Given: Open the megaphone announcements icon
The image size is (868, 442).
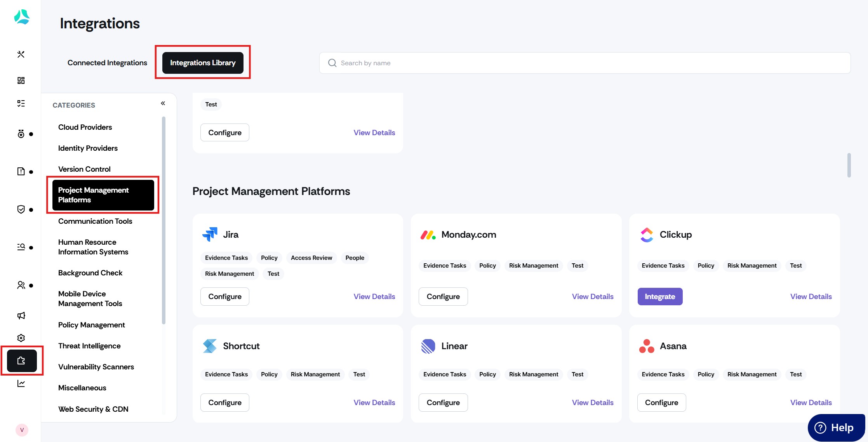Looking at the screenshot, I should click(x=21, y=315).
